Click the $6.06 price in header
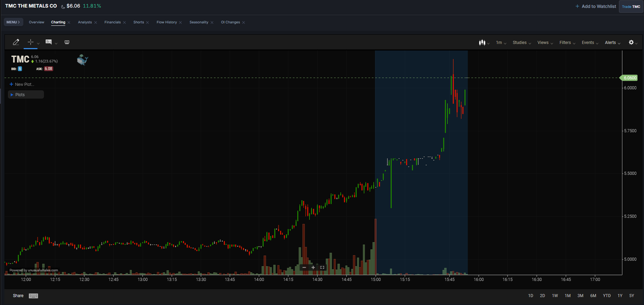 click(74, 6)
